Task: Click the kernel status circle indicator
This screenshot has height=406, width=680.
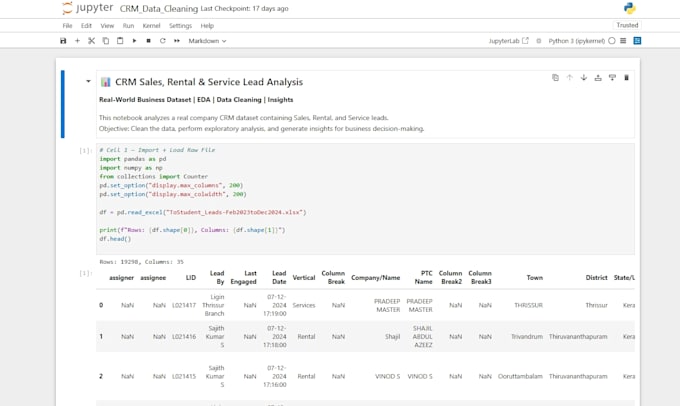Action: (x=612, y=41)
